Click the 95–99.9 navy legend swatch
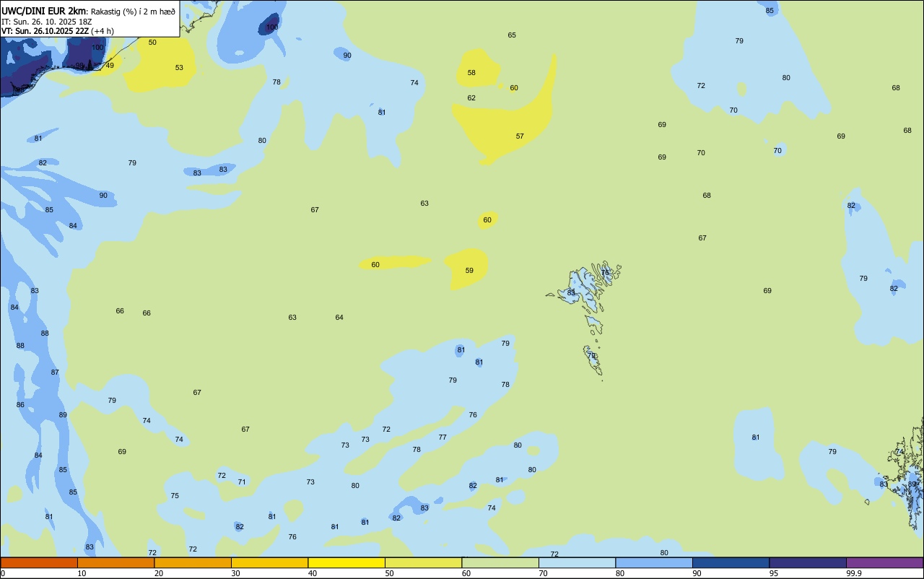The height and width of the screenshot is (579, 924). tap(808, 562)
